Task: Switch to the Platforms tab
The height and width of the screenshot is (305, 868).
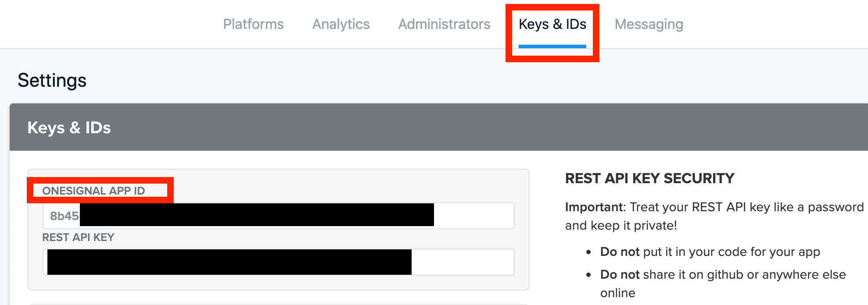Action: coord(253,24)
